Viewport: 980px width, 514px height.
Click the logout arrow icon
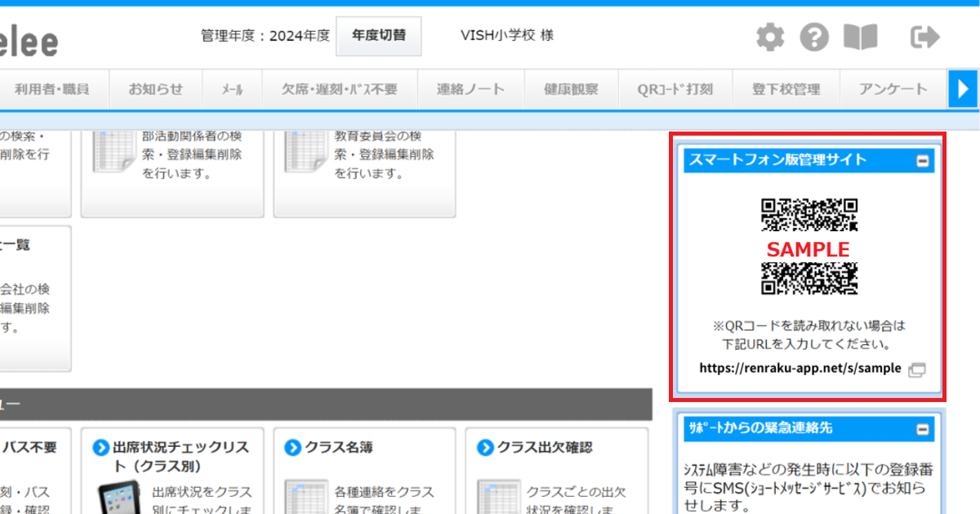click(924, 38)
